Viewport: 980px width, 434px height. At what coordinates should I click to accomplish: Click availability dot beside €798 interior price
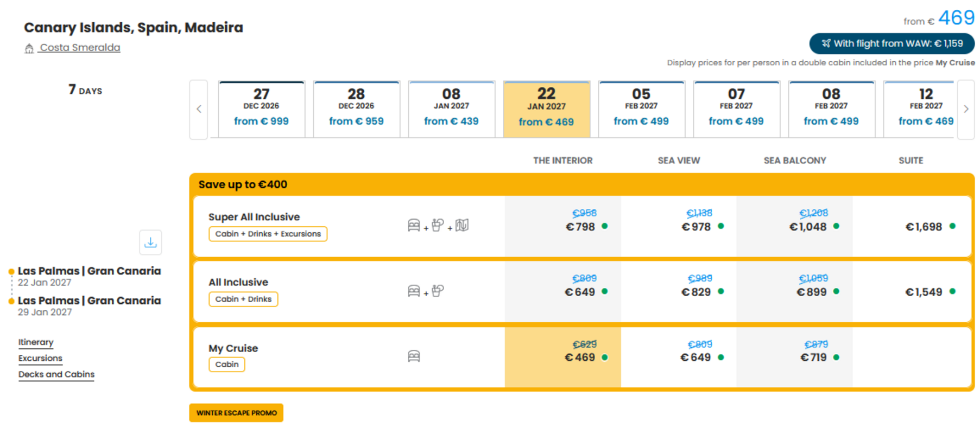605,226
